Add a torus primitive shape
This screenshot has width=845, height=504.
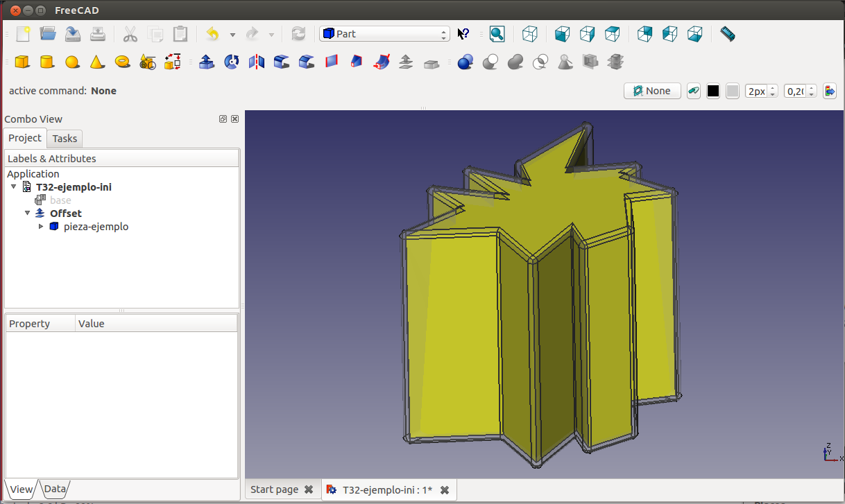[123, 62]
